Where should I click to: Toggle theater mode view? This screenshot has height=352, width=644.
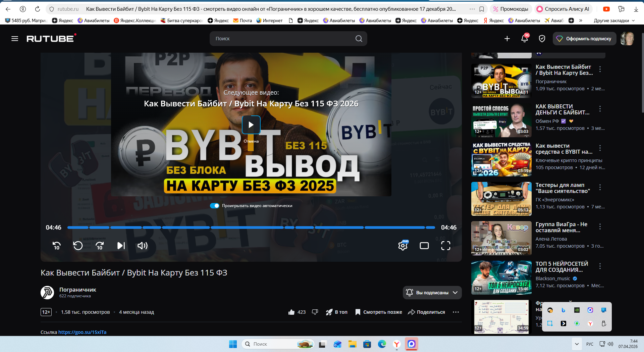[x=424, y=246]
